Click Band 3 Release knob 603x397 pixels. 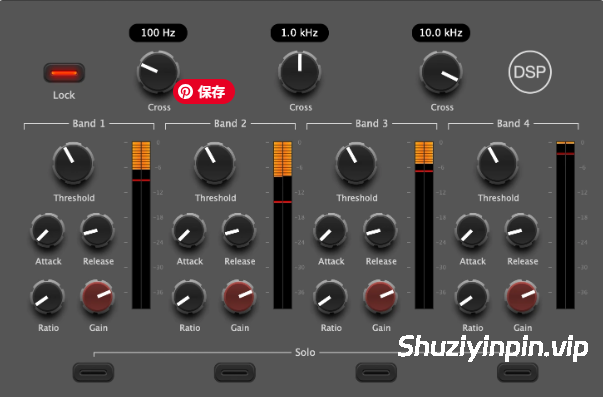click(380, 231)
